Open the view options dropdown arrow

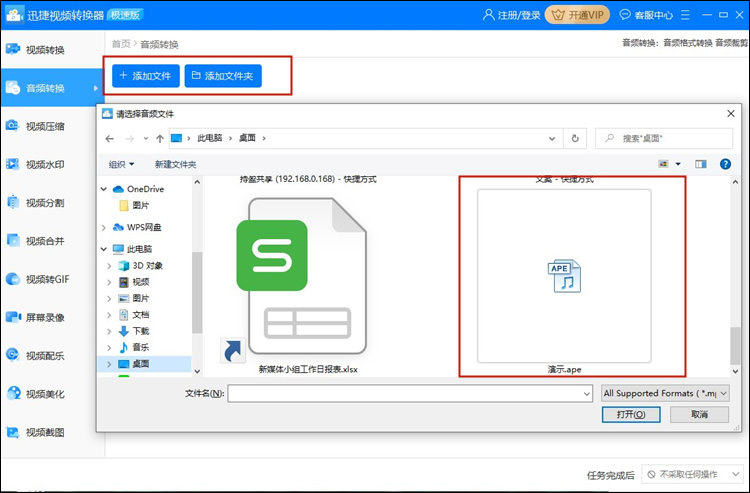(x=678, y=164)
